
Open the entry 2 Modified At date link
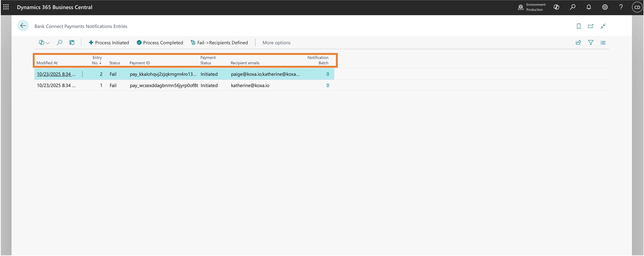coord(56,74)
